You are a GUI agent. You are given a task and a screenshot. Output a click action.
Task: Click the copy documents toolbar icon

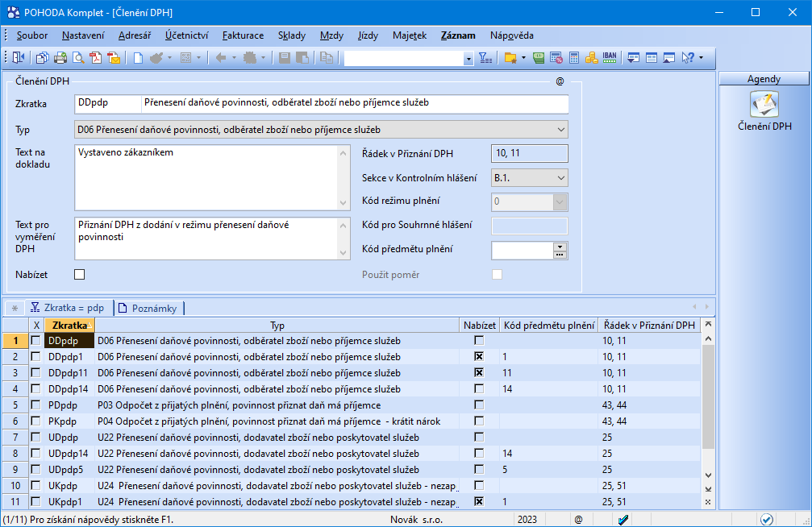(43, 57)
